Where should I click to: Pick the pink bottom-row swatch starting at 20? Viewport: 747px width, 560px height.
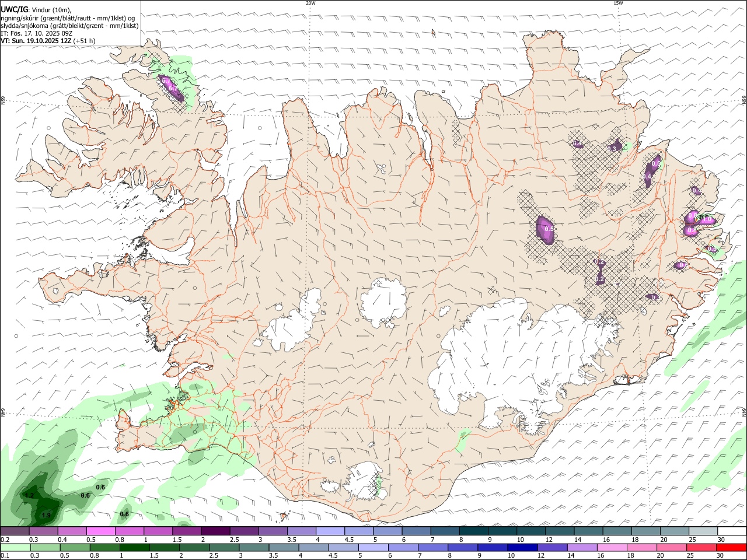[672, 548]
